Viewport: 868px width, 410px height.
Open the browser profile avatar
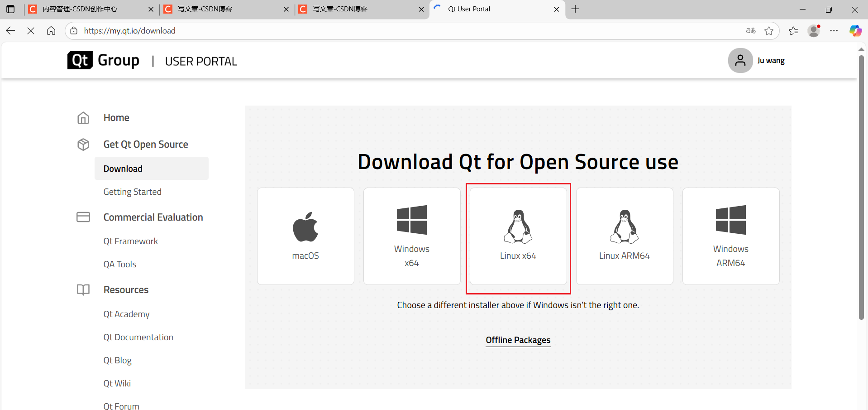(x=814, y=31)
